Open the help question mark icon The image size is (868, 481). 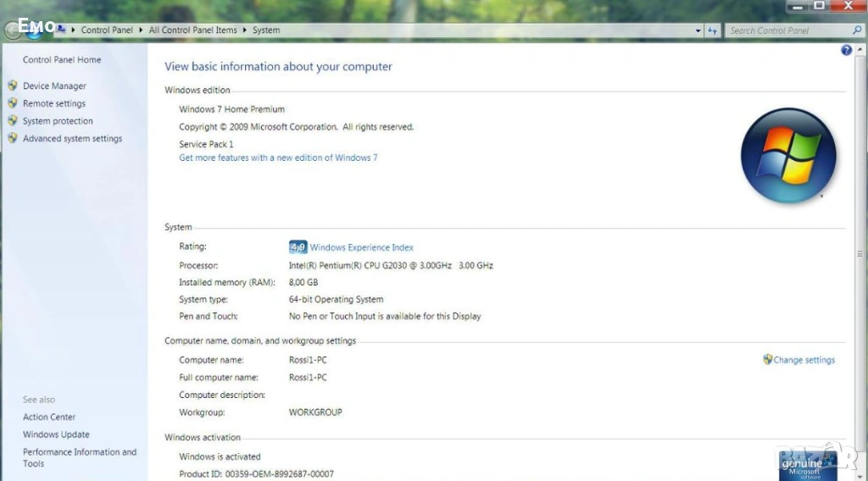846,51
